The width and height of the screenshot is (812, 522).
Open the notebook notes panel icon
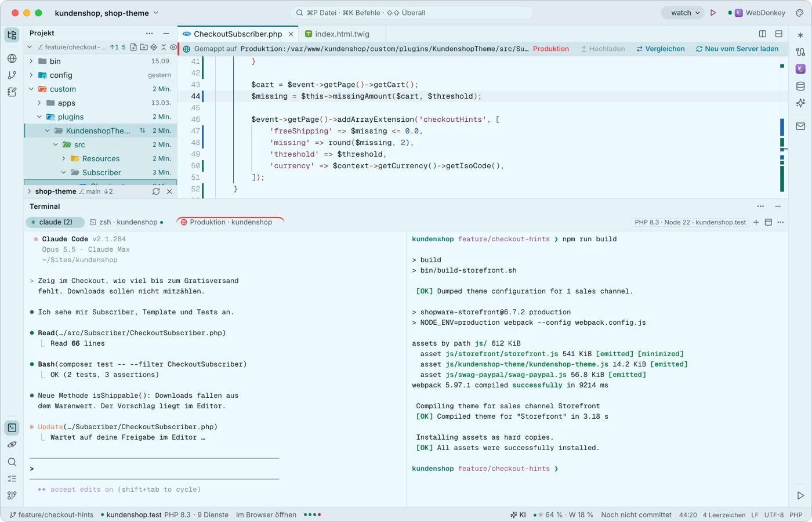(12, 92)
